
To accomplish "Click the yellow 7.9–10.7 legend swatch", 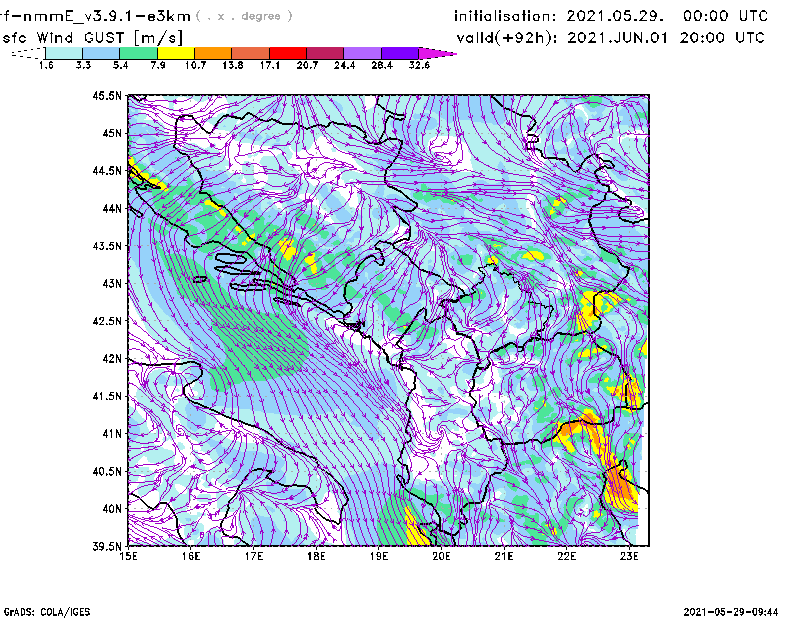I will [176, 53].
